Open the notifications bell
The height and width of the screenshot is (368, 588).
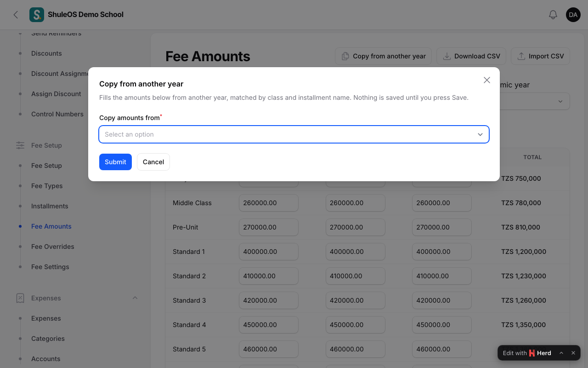[553, 15]
